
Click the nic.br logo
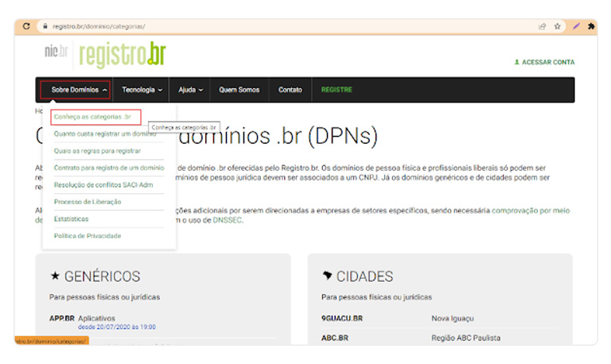coord(56,52)
